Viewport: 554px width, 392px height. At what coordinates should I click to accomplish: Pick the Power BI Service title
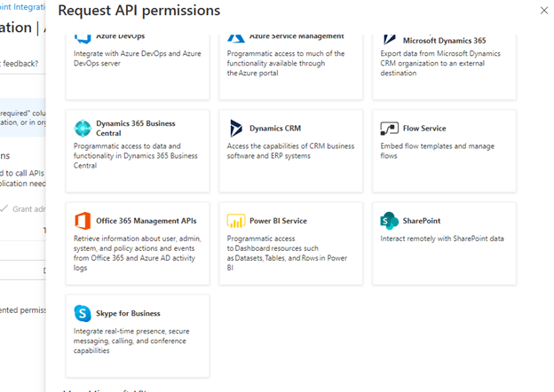pos(278,221)
